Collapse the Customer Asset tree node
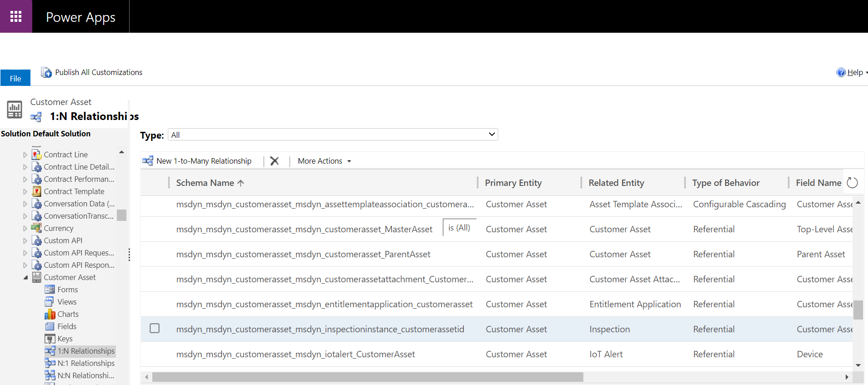The width and height of the screenshot is (868, 385). (25, 277)
